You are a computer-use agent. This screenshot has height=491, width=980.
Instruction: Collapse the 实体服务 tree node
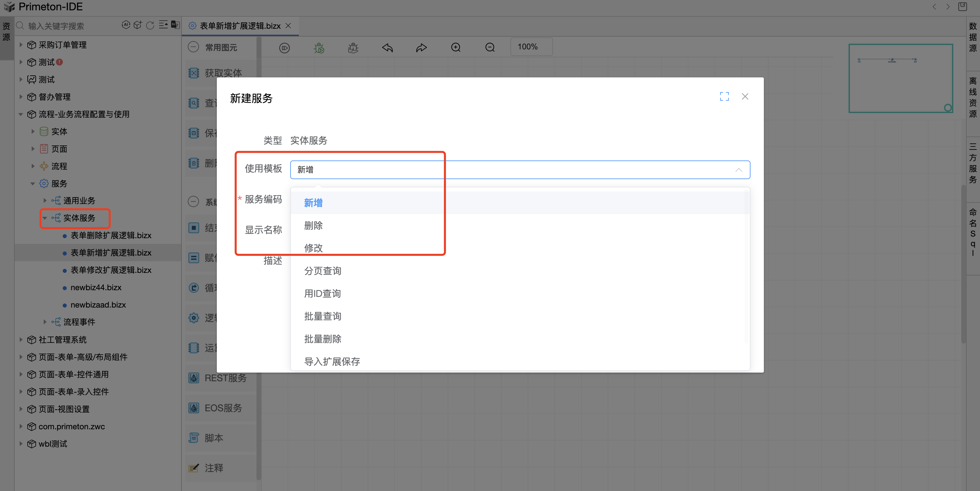pos(45,218)
